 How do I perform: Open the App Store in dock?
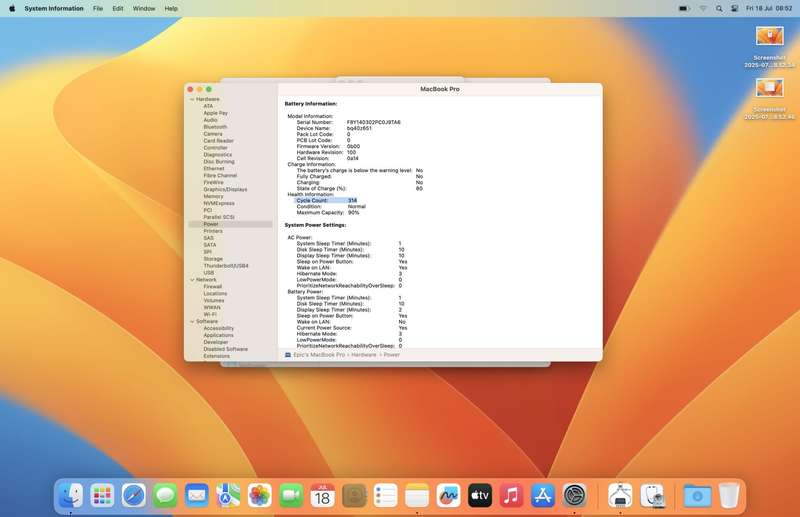point(543,495)
